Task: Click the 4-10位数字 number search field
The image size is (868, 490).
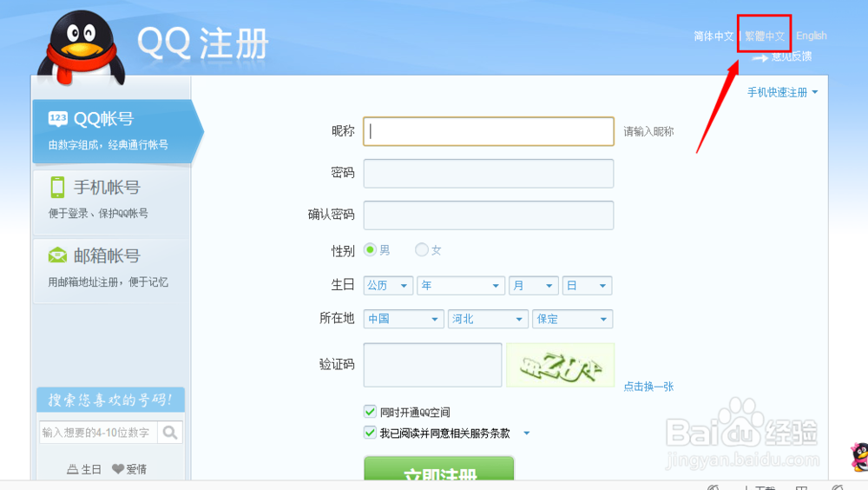Action: click(x=99, y=433)
